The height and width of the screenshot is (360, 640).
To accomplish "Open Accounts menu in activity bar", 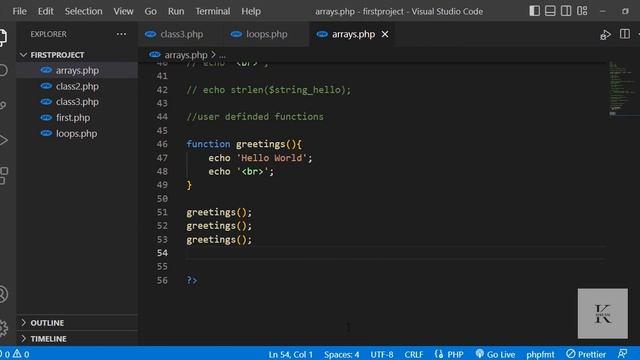I will click(x=3, y=294).
